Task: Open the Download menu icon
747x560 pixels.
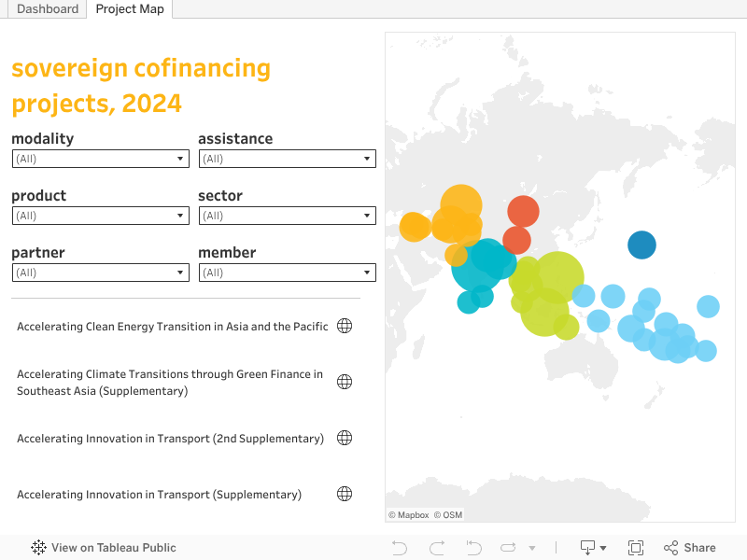Action: coord(593,548)
